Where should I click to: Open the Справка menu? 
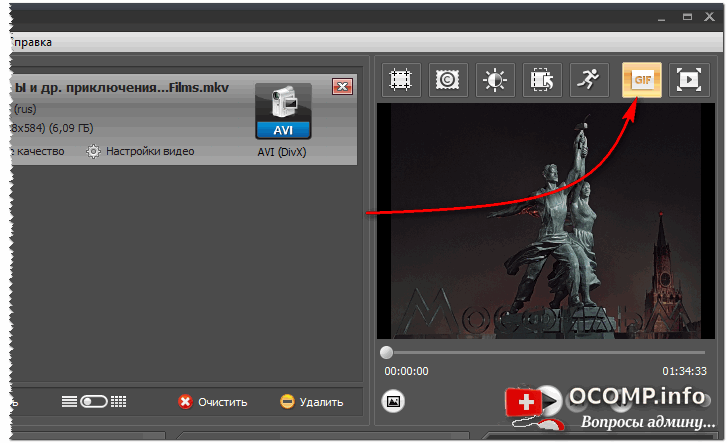(31, 42)
